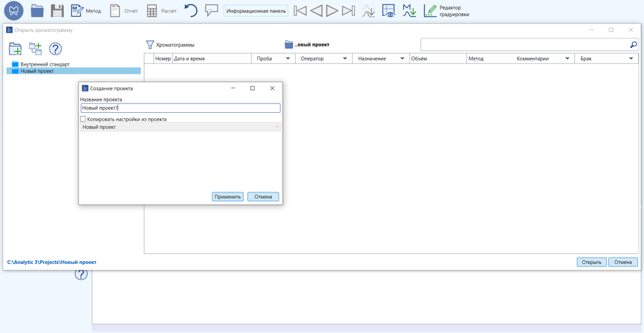Click the undo arrow icon

pyautogui.click(x=191, y=11)
